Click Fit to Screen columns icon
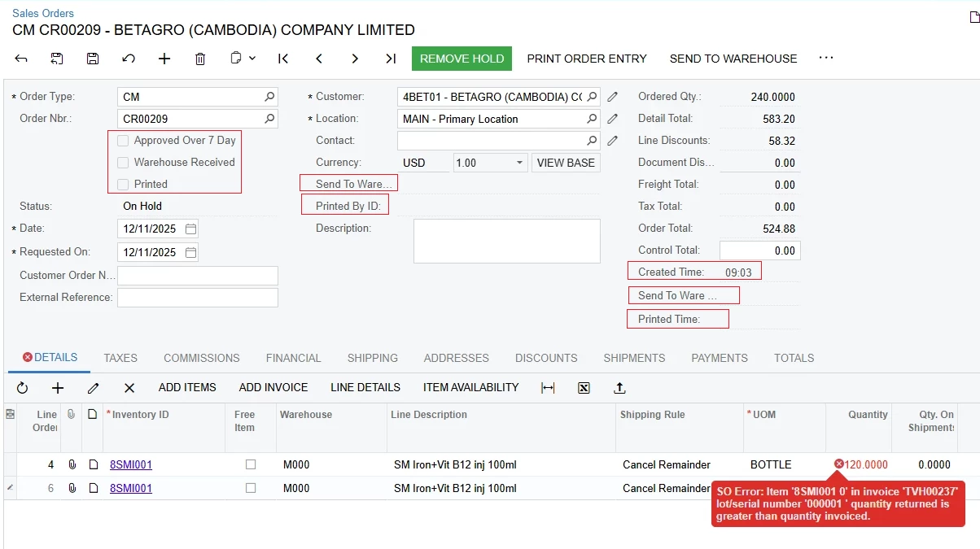 pyautogui.click(x=548, y=388)
